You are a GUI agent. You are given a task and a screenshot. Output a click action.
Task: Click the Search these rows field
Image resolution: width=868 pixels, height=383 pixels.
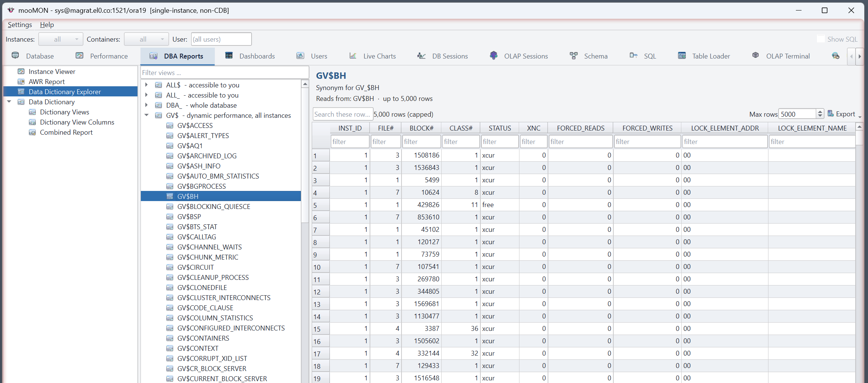[x=343, y=114]
